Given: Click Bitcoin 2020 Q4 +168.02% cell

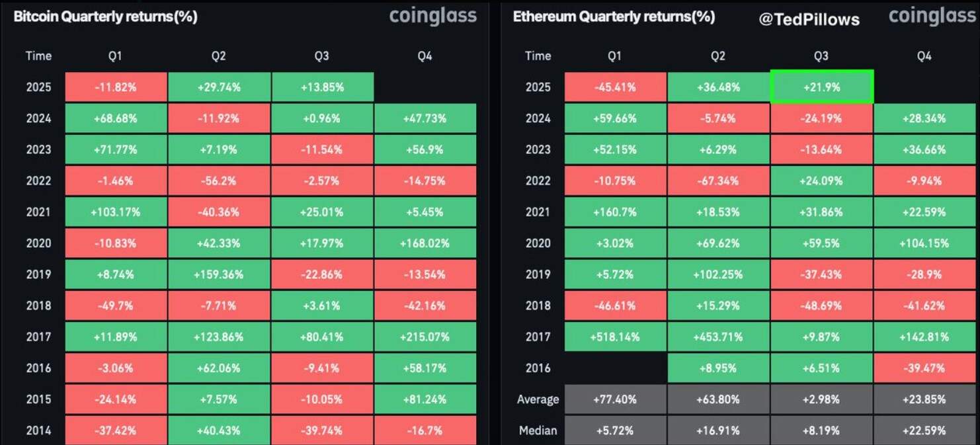Looking at the screenshot, I should [x=425, y=243].
